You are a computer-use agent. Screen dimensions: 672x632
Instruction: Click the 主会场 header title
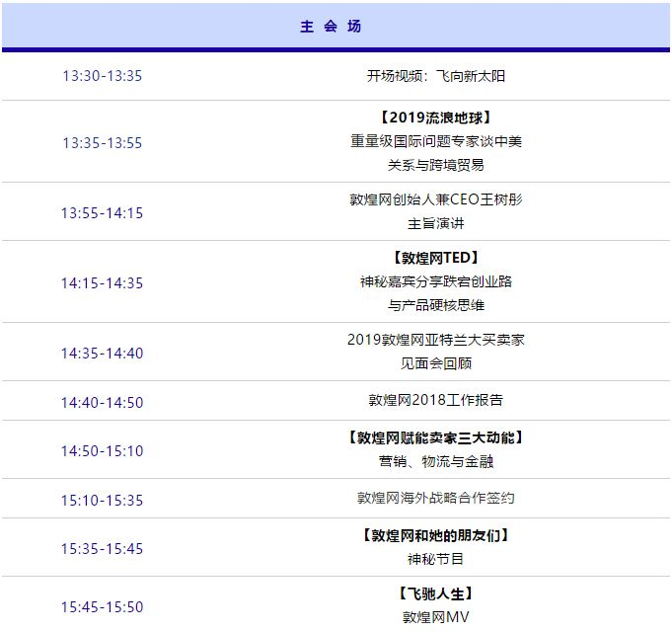tap(331, 26)
